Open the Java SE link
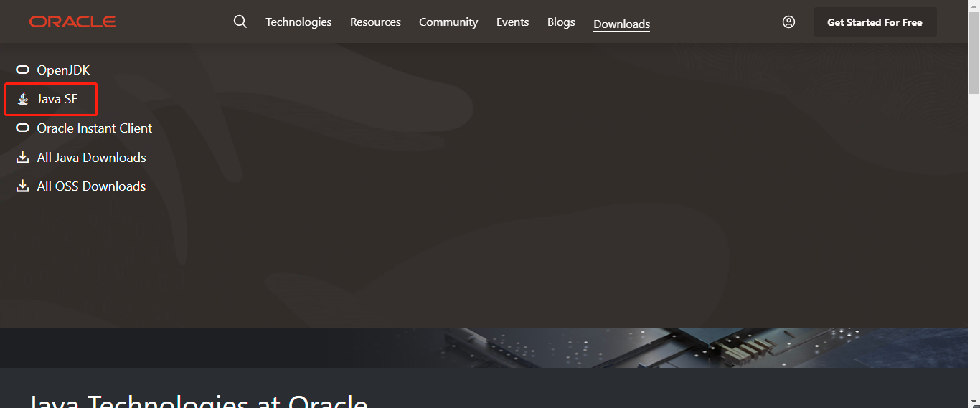 57,99
